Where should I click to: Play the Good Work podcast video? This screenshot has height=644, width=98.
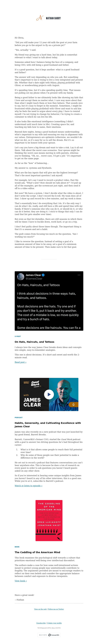pos(49,394)
